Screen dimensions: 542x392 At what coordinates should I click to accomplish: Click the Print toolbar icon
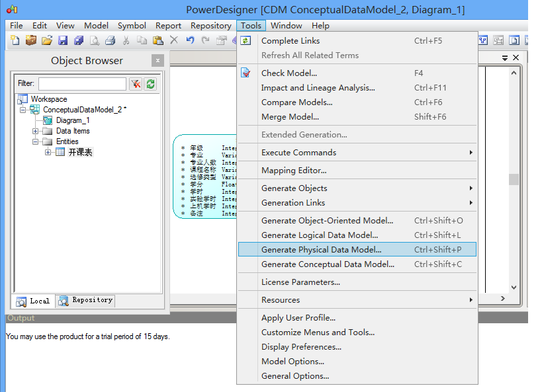coord(111,40)
